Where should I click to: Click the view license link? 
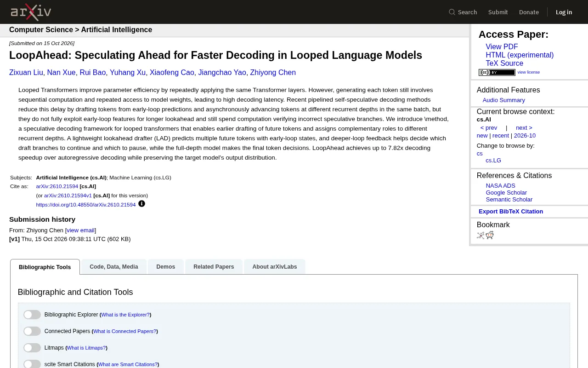(529, 72)
